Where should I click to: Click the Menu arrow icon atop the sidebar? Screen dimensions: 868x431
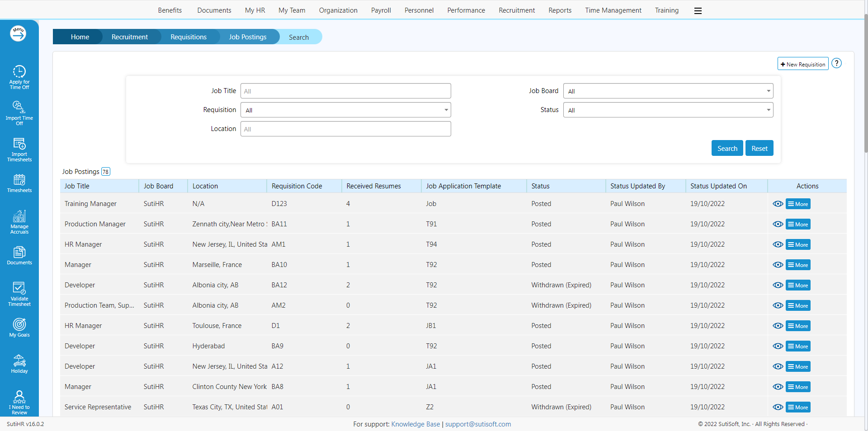[18, 33]
